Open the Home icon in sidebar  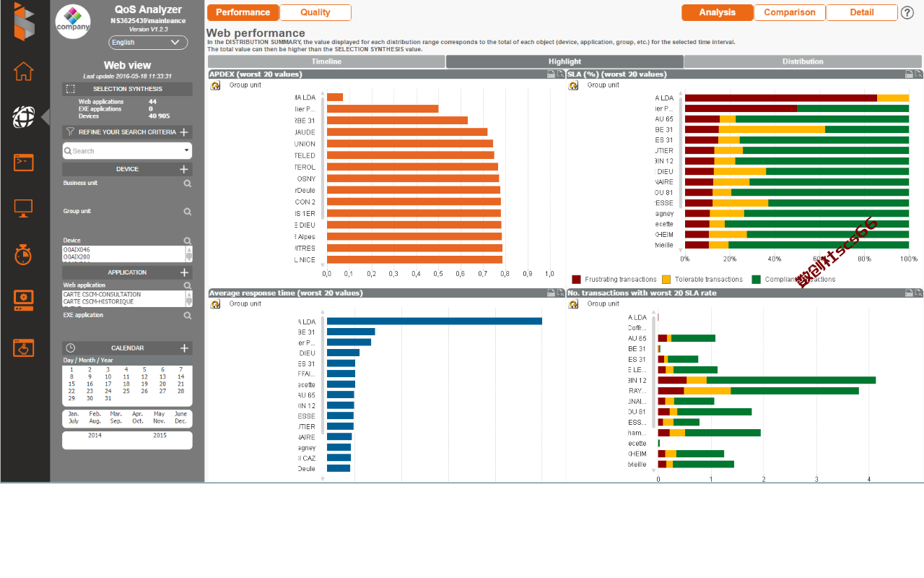24,71
